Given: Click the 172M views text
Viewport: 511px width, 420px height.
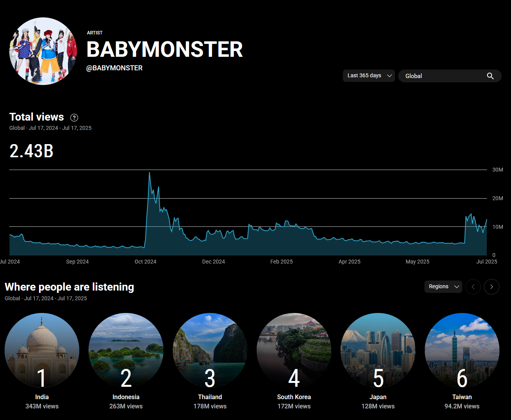Looking at the screenshot, I should pyautogui.click(x=294, y=406).
